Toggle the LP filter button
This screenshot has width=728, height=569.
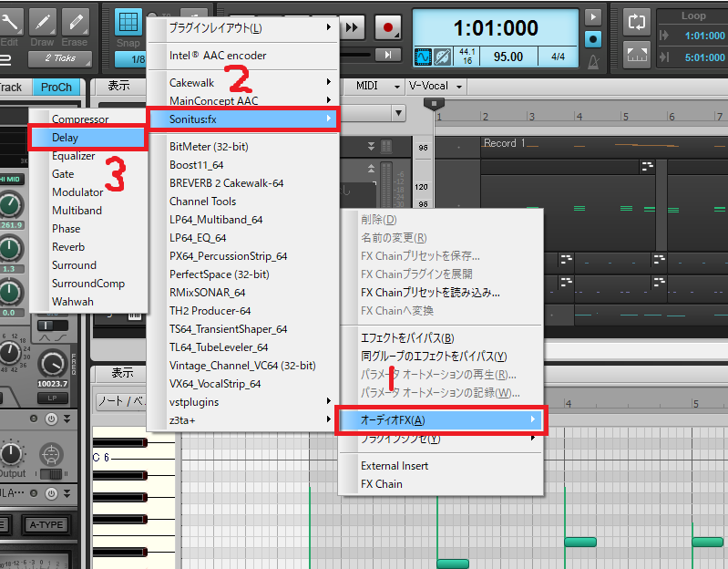tap(52, 398)
